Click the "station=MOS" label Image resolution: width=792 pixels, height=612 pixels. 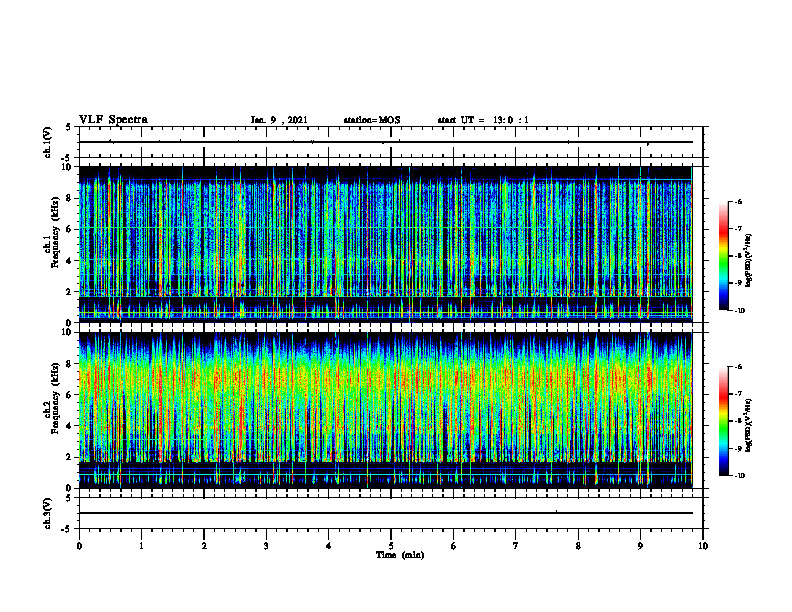point(372,120)
